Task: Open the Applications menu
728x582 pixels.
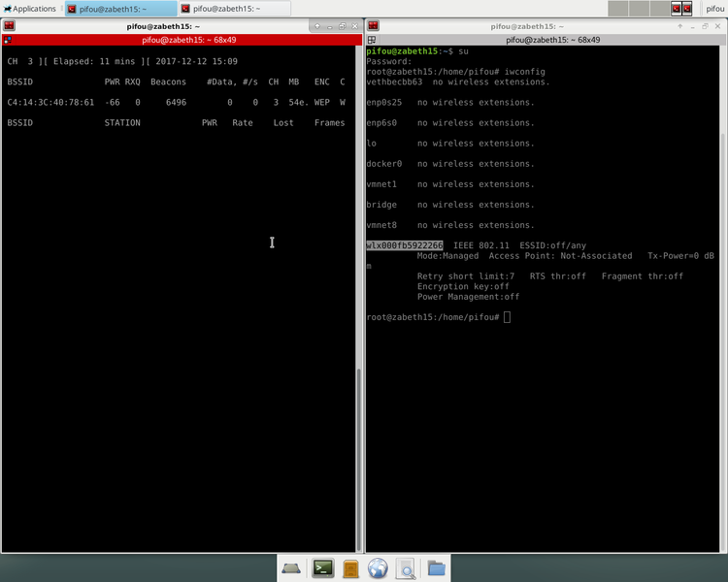Action: (29, 9)
